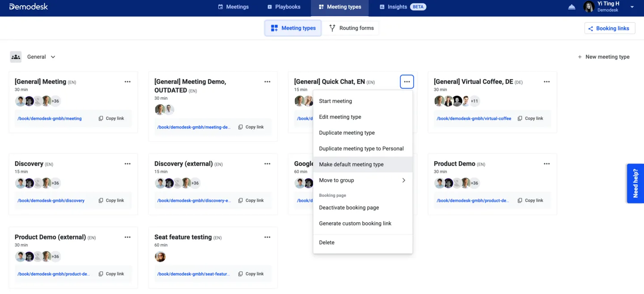644x294 pixels.
Task: Open the /book/demodesk-gmbh/discovery-e... link
Action: pos(194,200)
